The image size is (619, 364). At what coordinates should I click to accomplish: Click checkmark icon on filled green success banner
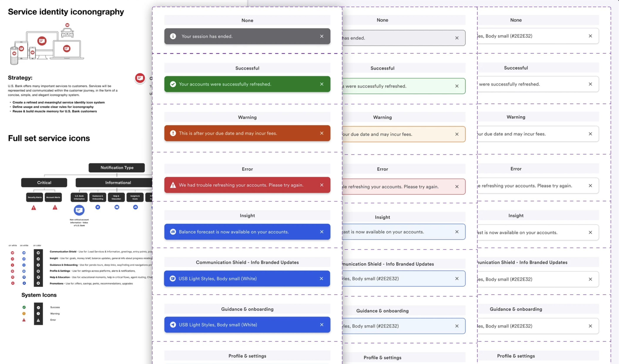pos(173,84)
